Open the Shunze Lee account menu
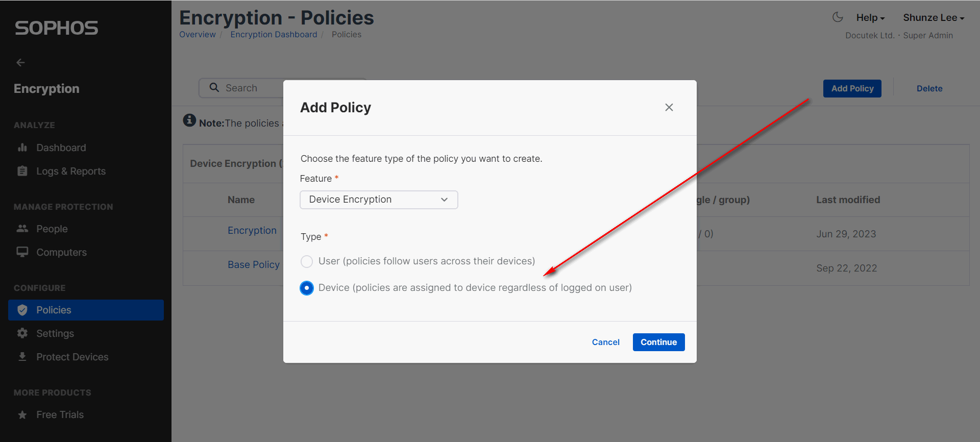This screenshot has width=980, height=442. 933,17
